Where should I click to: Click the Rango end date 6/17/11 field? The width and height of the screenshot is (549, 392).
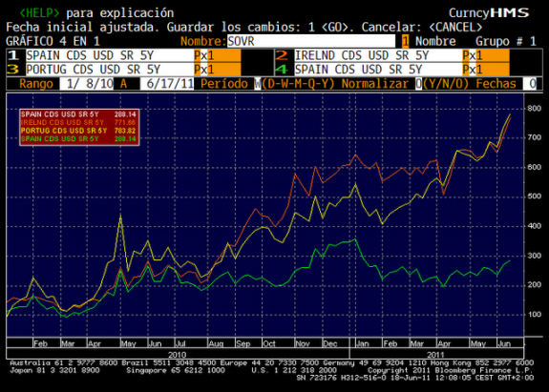tap(167, 84)
